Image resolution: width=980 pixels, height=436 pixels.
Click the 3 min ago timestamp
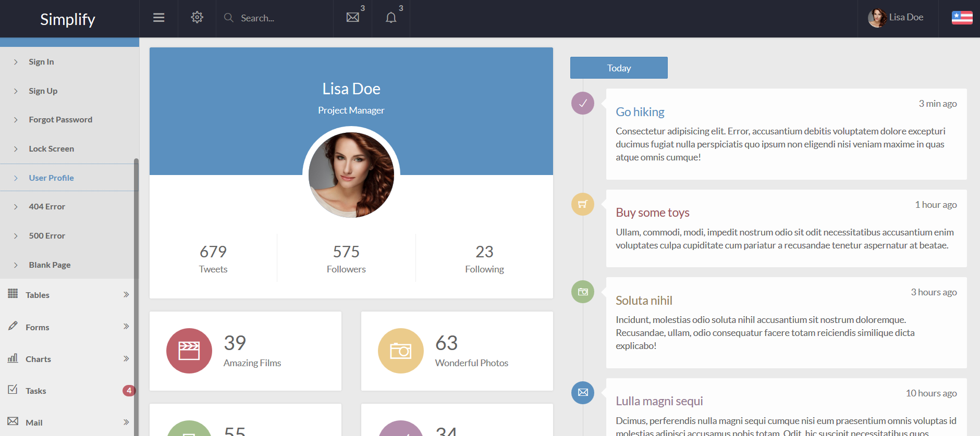coord(938,104)
